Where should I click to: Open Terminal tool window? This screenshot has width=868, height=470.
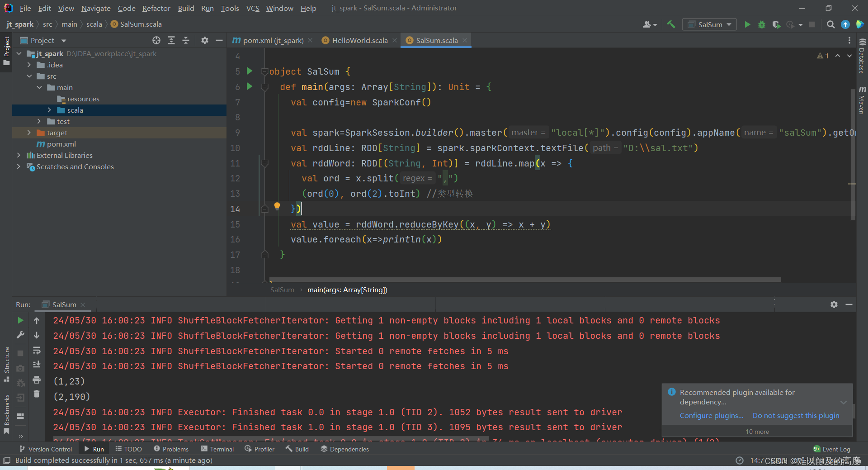click(x=217, y=449)
